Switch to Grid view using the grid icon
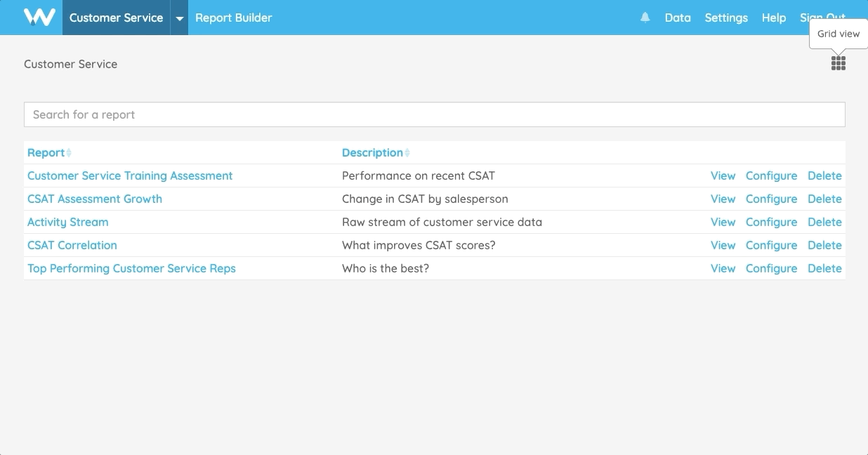This screenshot has width=868, height=455. point(838,62)
